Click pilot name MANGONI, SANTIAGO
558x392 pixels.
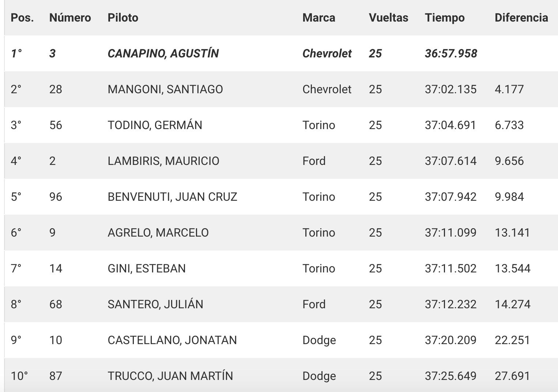click(x=165, y=89)
